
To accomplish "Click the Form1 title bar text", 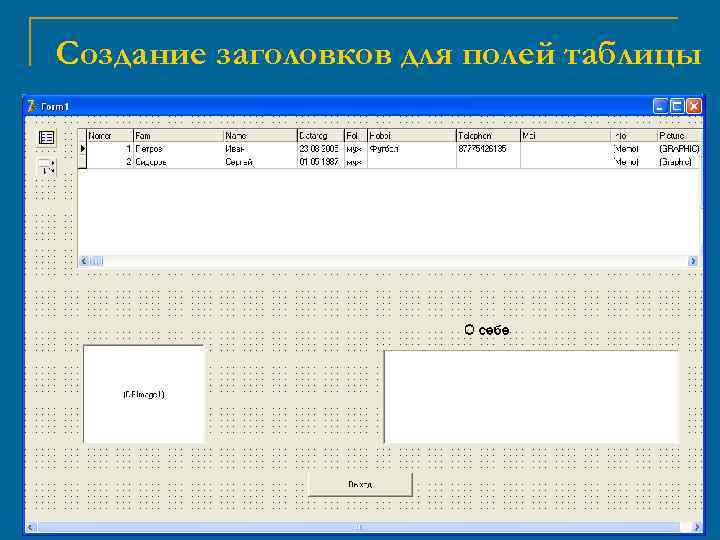I will coord(55,107).
